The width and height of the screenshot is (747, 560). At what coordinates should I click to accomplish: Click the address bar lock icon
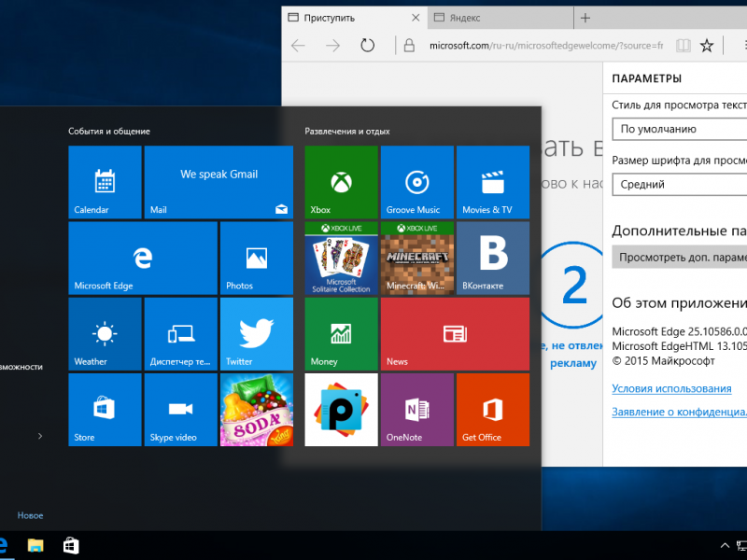tap(409, 46)
